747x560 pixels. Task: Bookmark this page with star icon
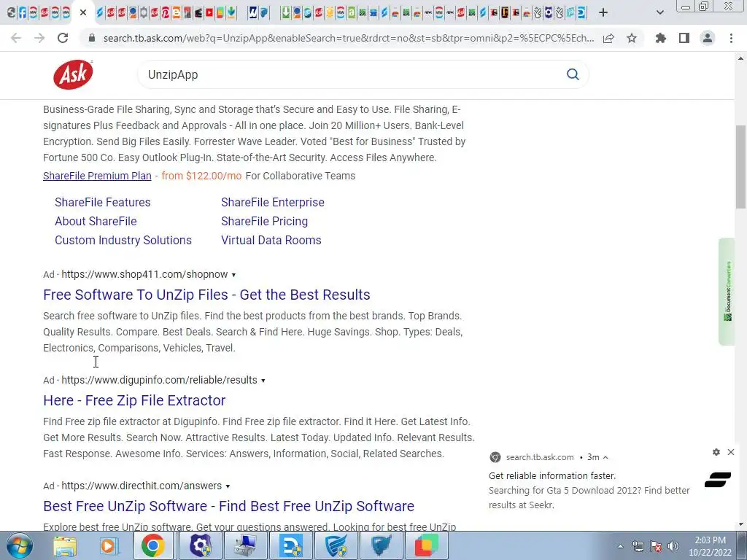(632, 38)
